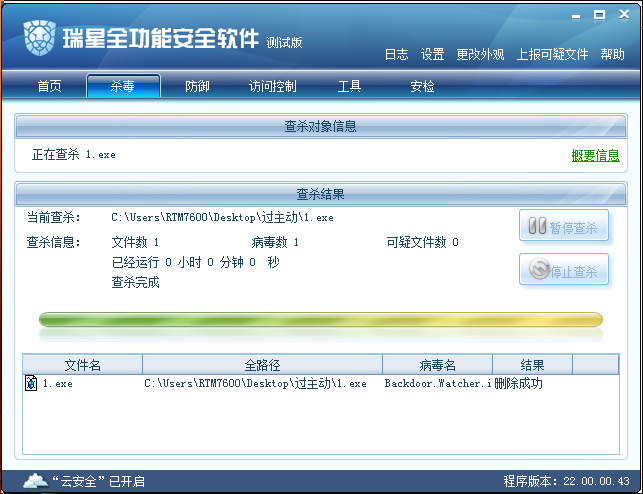Open the 设置 settings menu
The width and height of the screenshot is (643, 494).
(x=432, y=54)
